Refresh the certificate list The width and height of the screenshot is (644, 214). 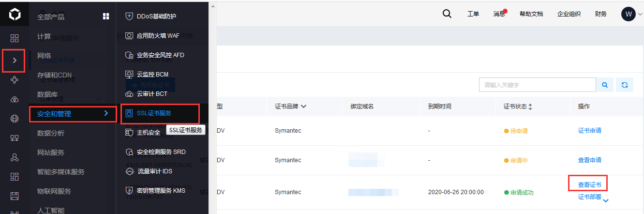pyautogui.click(x=625, y=85)
